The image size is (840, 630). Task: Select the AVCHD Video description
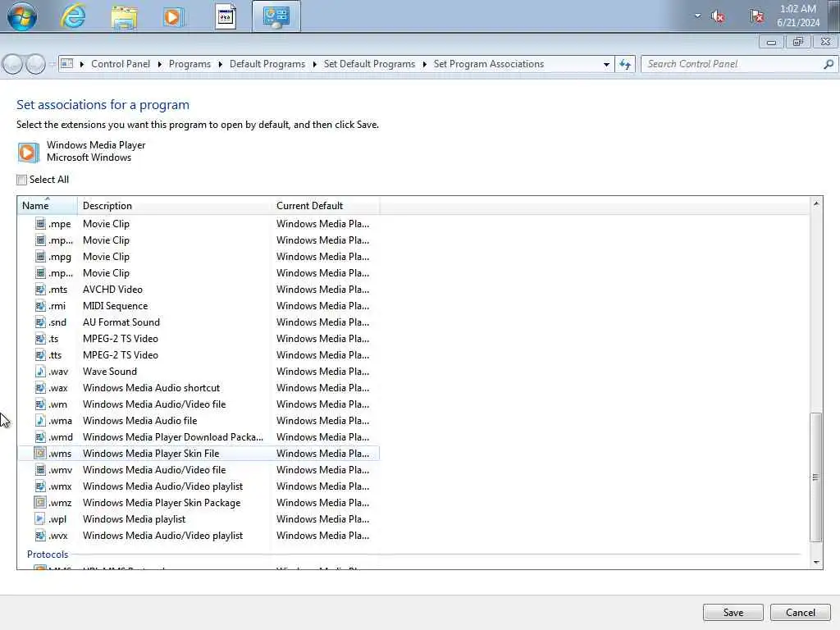[x=112, y=290]
